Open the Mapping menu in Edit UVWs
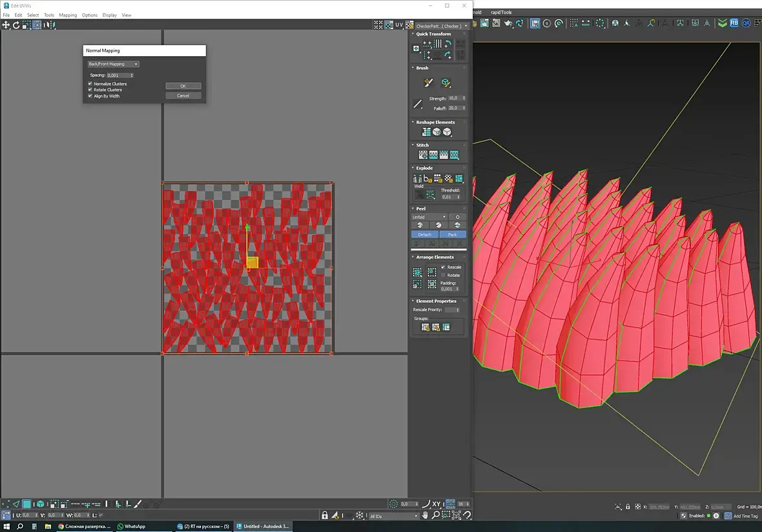The width and height of the screenshot is (762, 532). (x=68, y=15)
